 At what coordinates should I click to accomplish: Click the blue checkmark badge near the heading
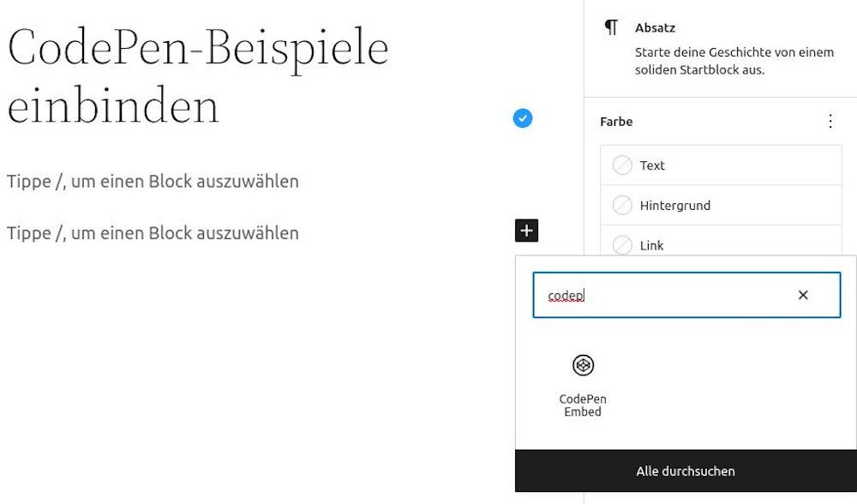tap(522, 117)
